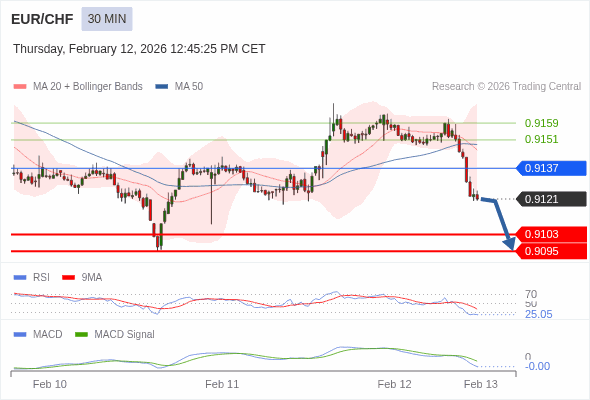590x400 pixels.
Task: Click the 30 MIN timeframe badge
Action: (107, 19)
